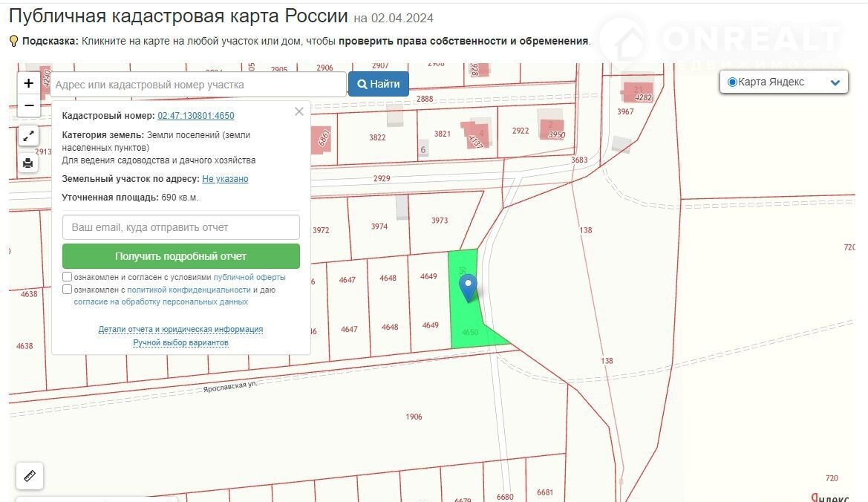
Task: Close the parcel info popup
Action: coord(299,112)
